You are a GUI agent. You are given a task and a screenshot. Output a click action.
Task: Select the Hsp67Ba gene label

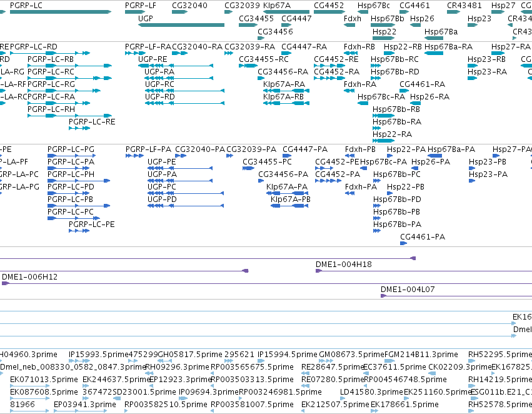tap(441, 32)
